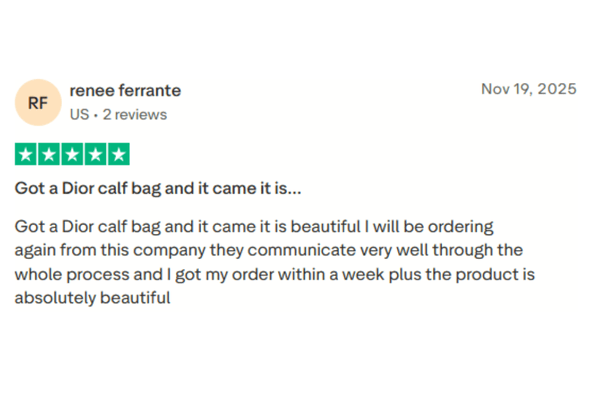
Task: Click the third green star
Action: 72,155
